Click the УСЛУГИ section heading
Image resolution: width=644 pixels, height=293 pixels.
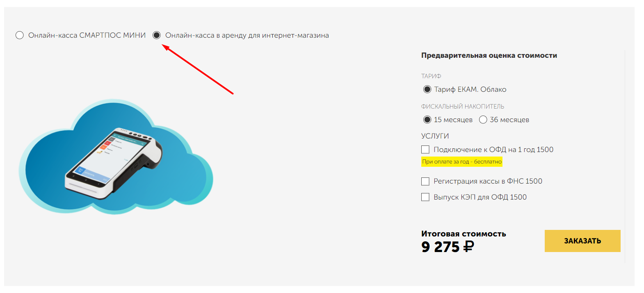click(435, 136)
